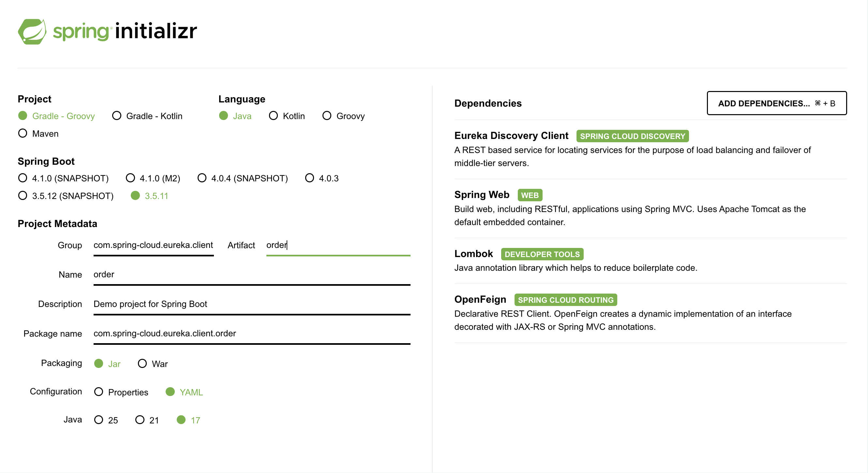The image size is (868, 473).
Task: Choose Spring Boot version 4.0.3
Action: click(322, 178)
